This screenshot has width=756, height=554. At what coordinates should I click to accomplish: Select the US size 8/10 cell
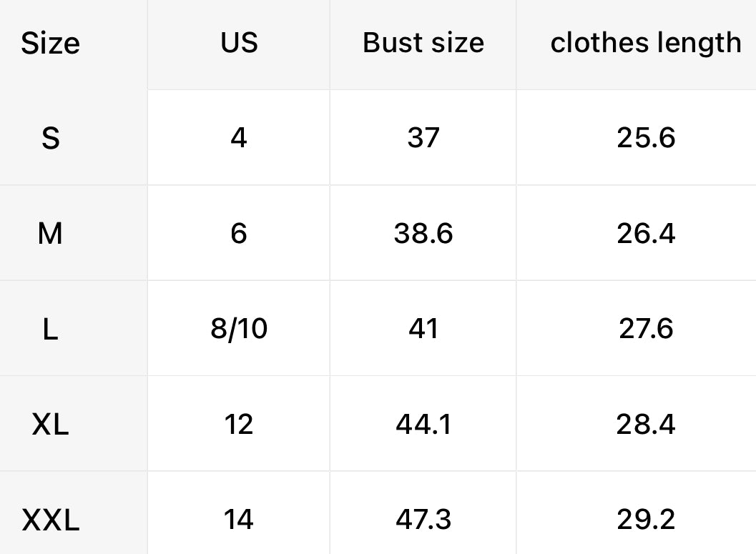pos(239,329)
